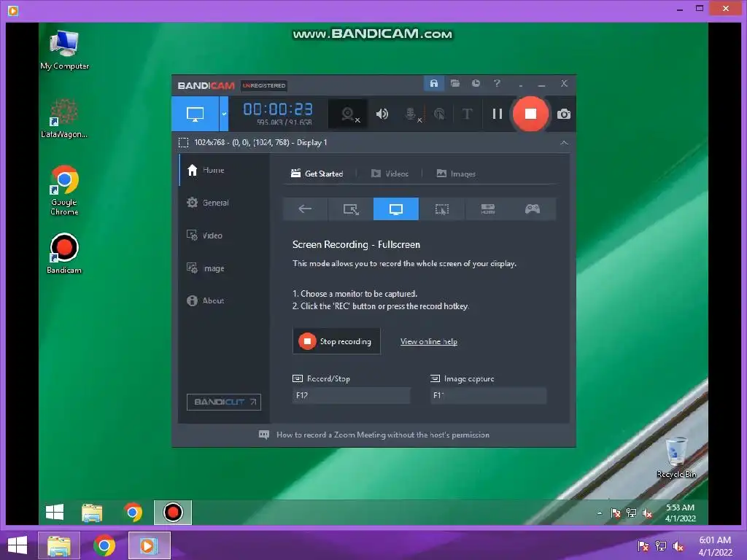Go back using the left arrow mode button

click(305, 209)
